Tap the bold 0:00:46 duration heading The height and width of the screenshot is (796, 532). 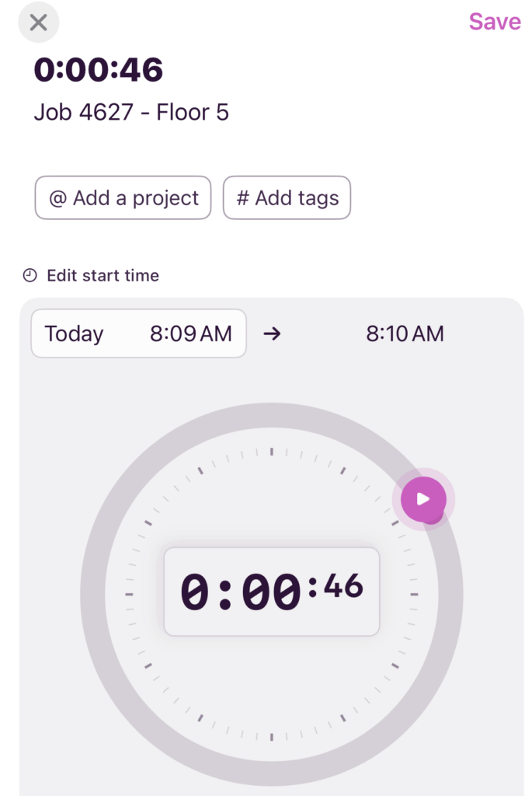click(99, 70)
